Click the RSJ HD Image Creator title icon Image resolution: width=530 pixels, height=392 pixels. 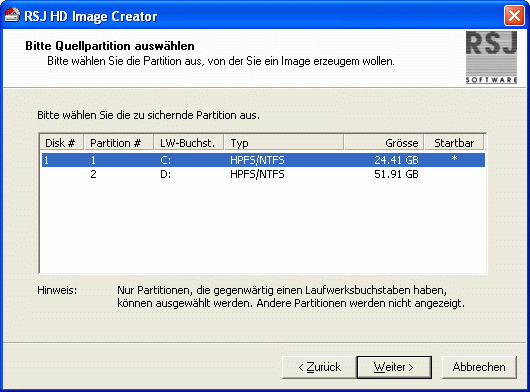coord(12,15)
